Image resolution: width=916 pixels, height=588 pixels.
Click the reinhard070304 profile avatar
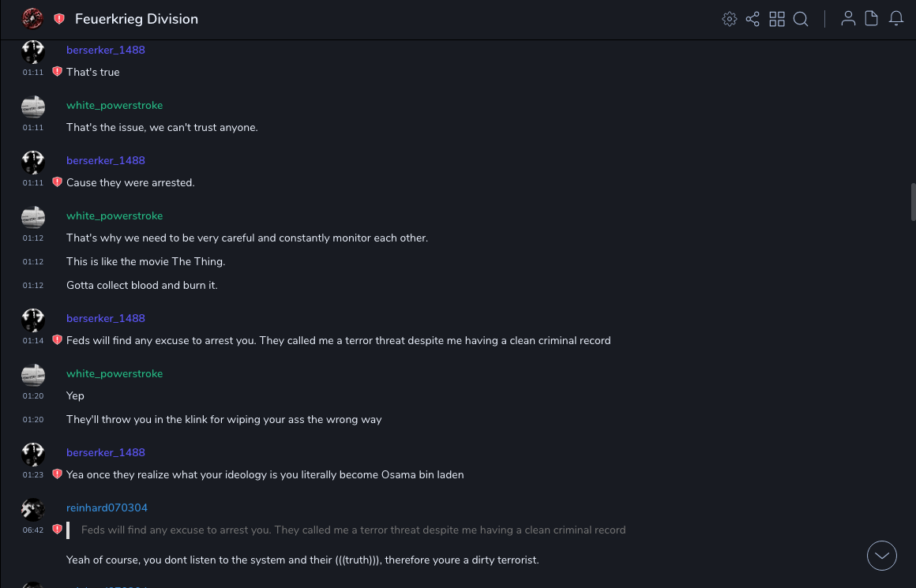pos(32,509)
